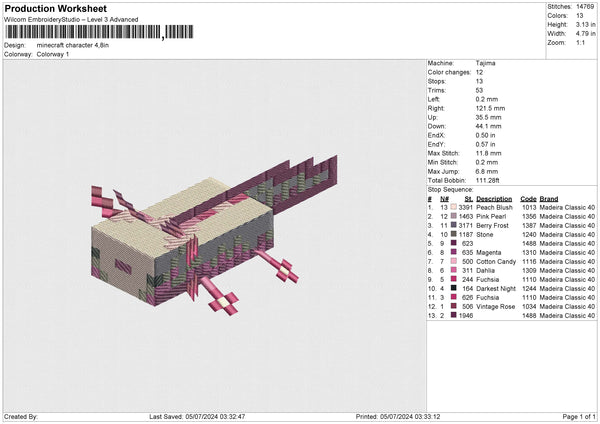This screenshot has height=424, width=600.
Task: Click the Darkest Night color swatch
Action: point(453,288)
